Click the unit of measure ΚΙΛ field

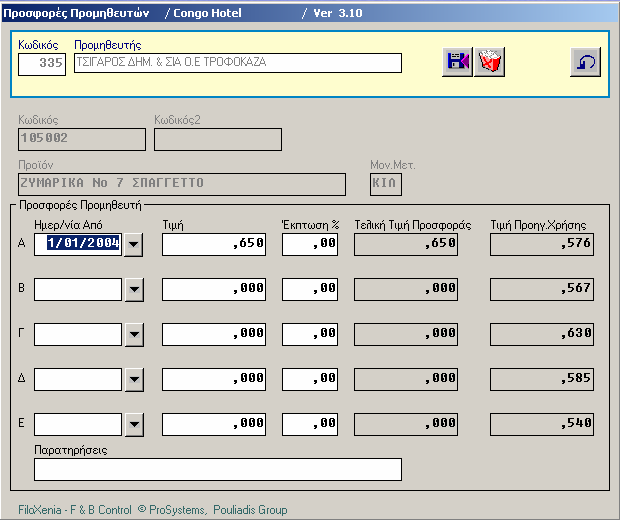click(386, 184)
